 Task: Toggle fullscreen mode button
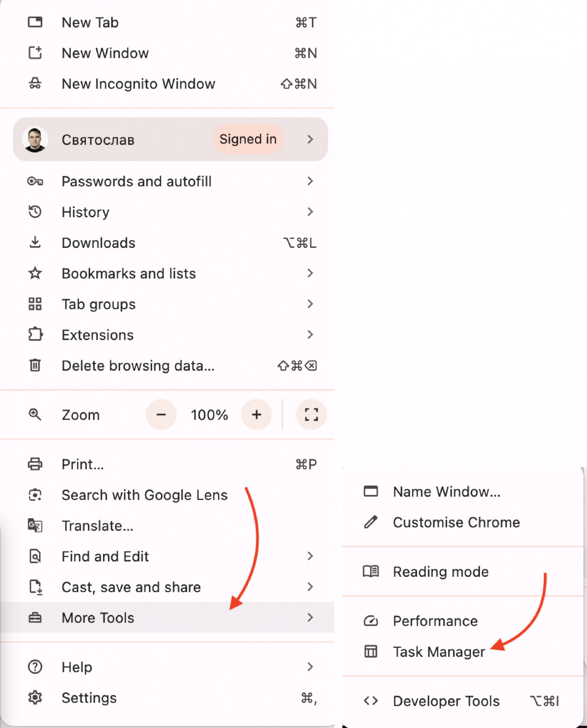[311, 415]
